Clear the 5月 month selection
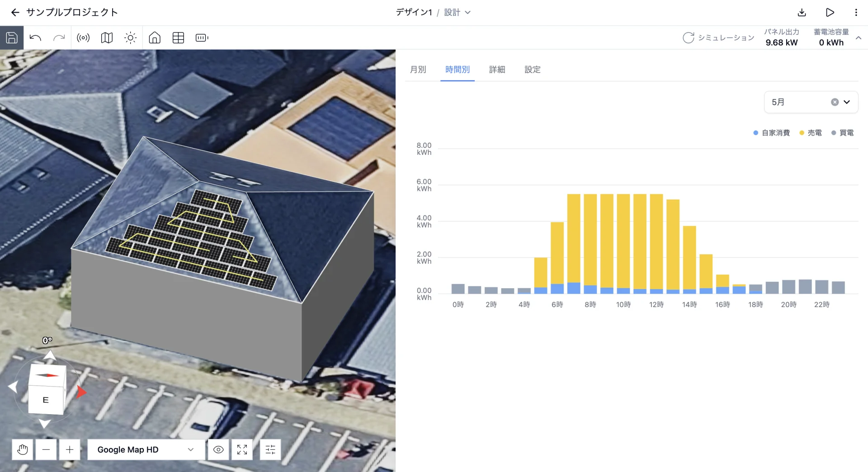Screen dimensions: 868x472 pos(835,102)
